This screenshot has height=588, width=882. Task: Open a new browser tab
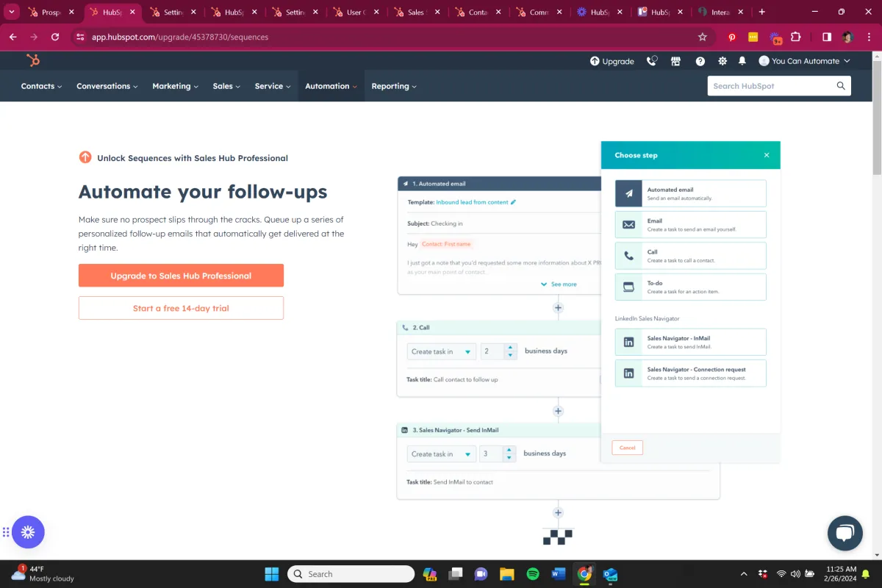click(762, 12)
